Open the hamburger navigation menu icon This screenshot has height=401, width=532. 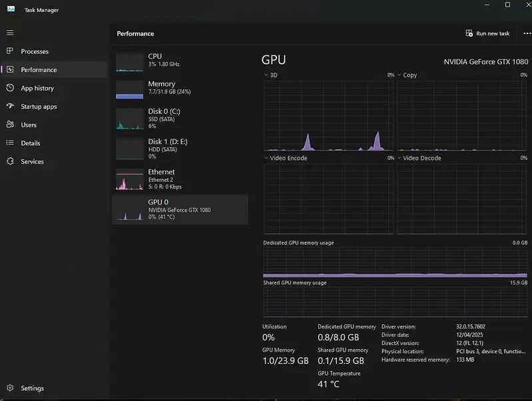pos(10,33)
